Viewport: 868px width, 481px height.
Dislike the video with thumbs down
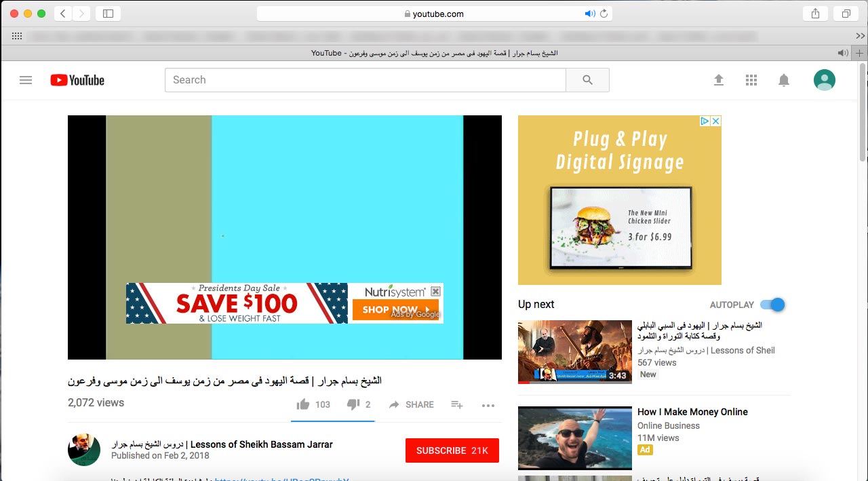(x=353, y=404)
